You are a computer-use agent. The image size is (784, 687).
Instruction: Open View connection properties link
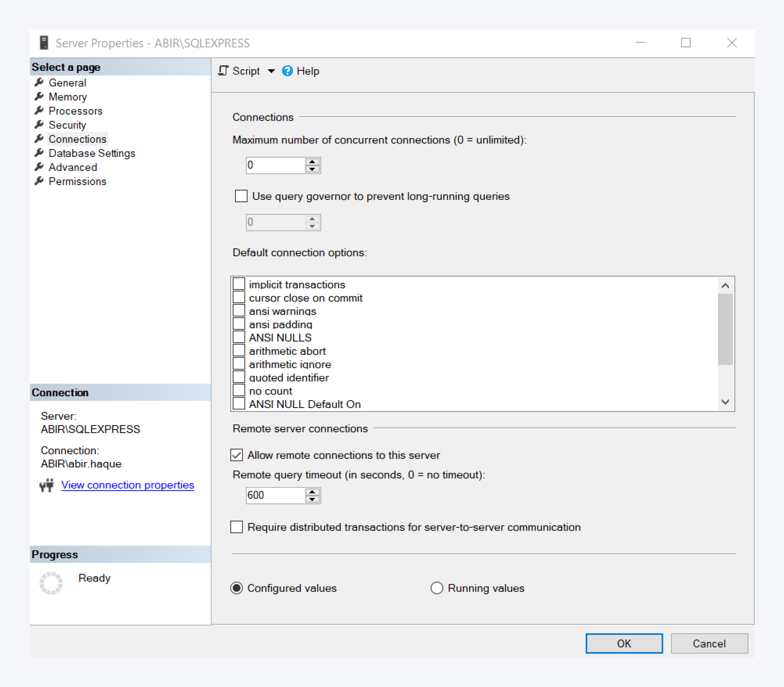click(x=128, y=484)
